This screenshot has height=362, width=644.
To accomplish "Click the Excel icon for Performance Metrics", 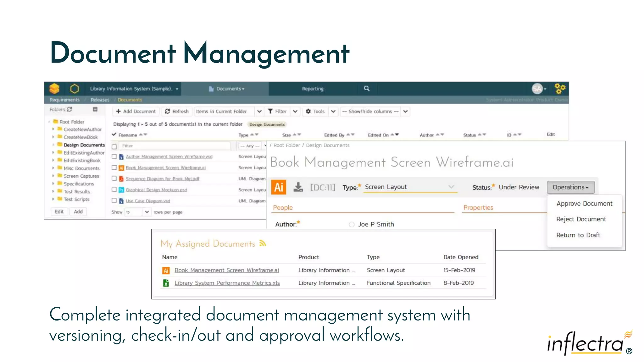I will [x=166, y=283].
